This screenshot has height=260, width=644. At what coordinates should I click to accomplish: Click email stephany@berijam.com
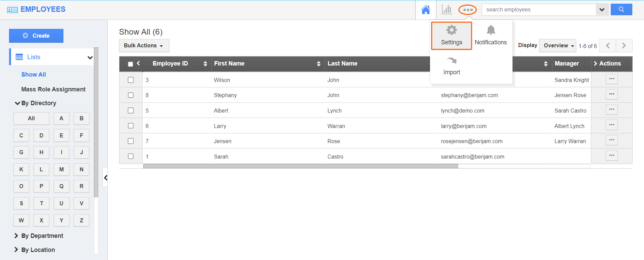(x=469, y=95)
